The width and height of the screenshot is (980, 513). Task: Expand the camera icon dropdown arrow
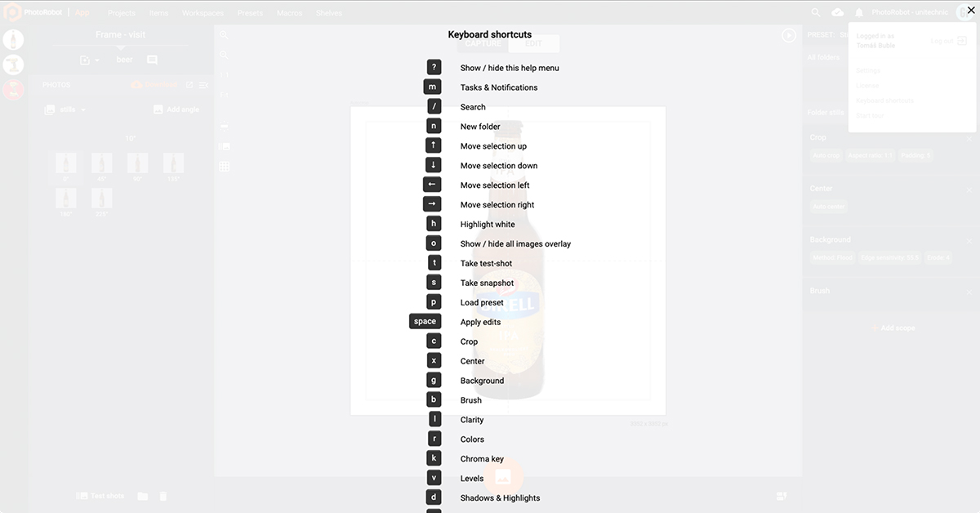[97, 60]
